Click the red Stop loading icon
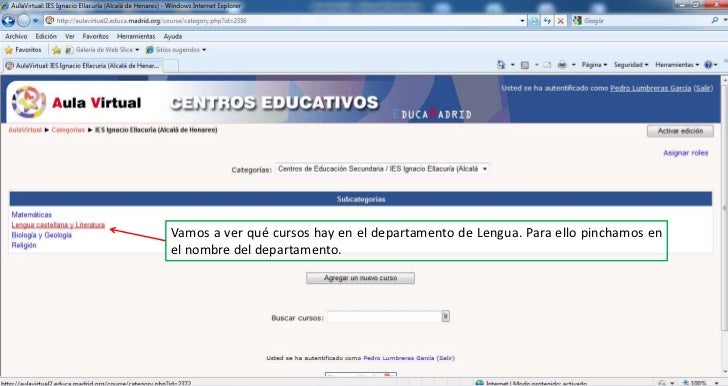Screen dimensions: 728x386 tap(561, 21)
